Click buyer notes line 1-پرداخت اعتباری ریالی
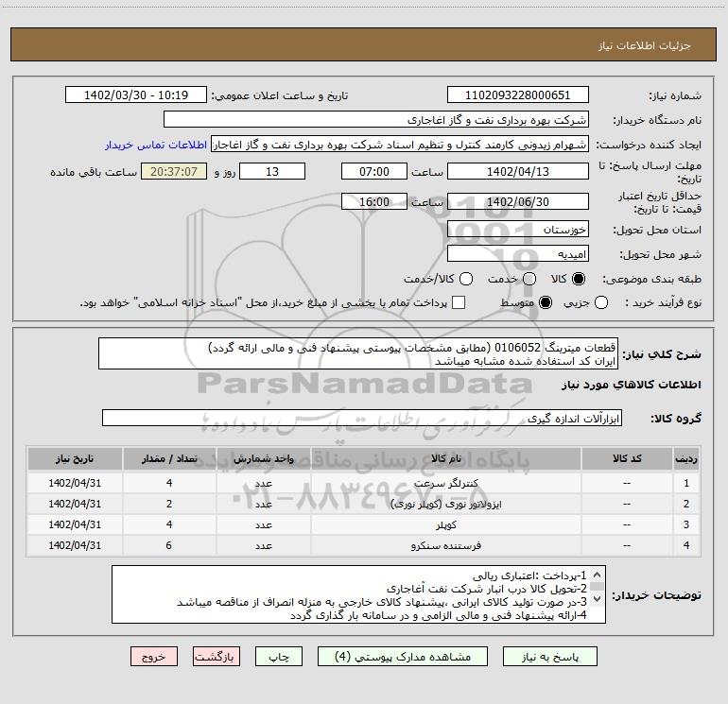The height and width of the screenshot is (704, 728). click(529, 575)
